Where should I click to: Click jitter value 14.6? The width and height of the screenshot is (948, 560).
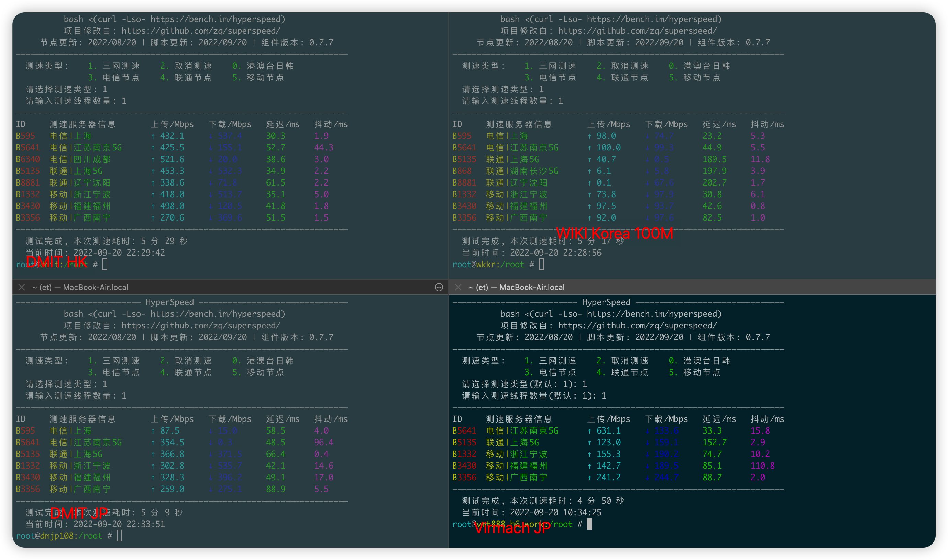tap(323, 465)
